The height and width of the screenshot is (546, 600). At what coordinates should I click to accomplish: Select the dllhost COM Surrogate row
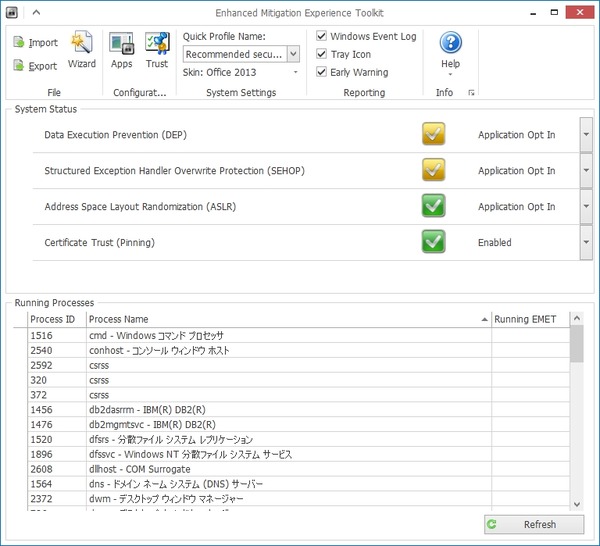(298, 469)
